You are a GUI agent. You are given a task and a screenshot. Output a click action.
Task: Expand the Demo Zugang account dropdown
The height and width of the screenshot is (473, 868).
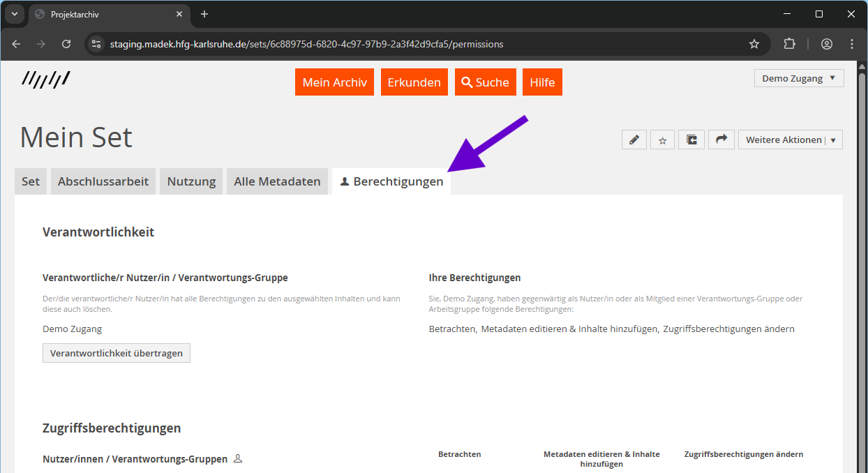pos(798,77)
